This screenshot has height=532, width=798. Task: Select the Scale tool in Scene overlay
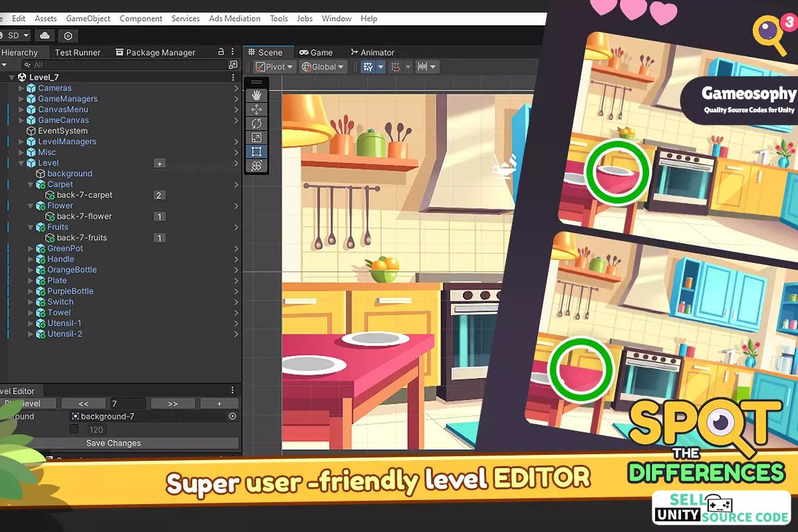pos(257,138)
